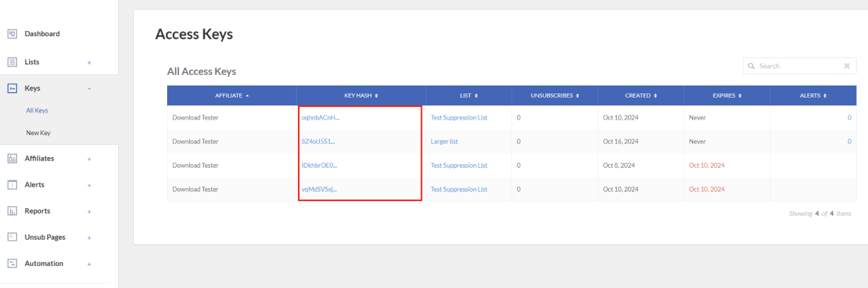
Task: Click the Lists icon in sidebar
Action: click(x=12, y=62)
